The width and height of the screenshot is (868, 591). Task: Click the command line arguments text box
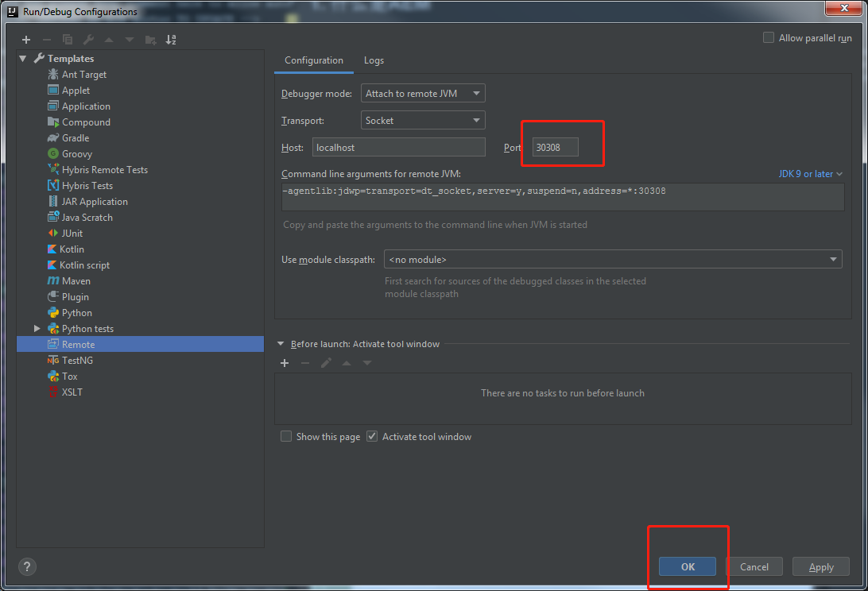click(563, 197)
